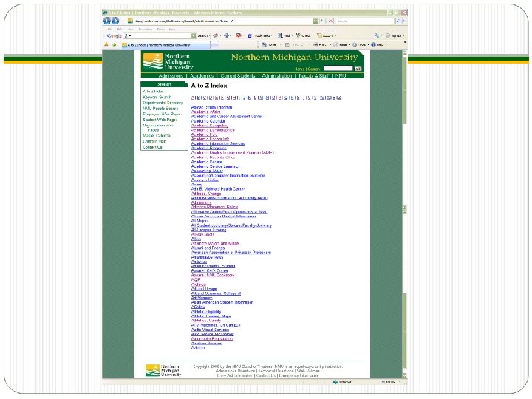532x399 pixels.
Task: Open the Academic Senate link
Action: (206, 162)
